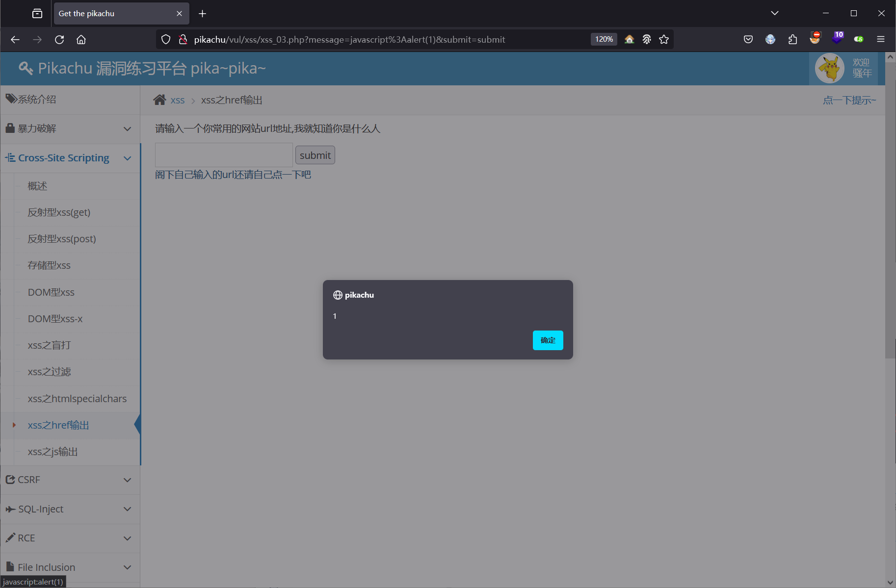Collapse the Cross-Site Scripting menu
The width and height of the screenshot is (896, 588).
pyautogui.click(x=70, y=158)
